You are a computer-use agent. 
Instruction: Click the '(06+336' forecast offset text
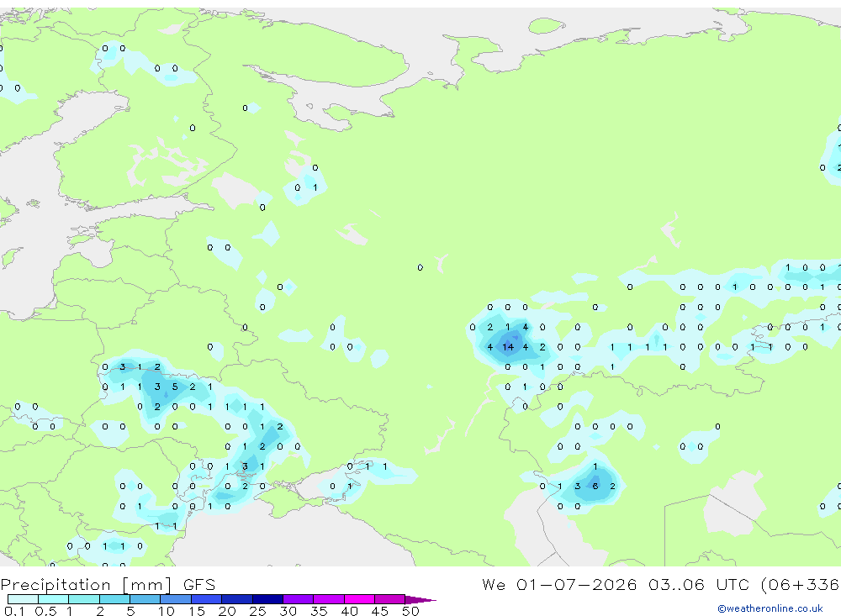(x=799, y=585)
